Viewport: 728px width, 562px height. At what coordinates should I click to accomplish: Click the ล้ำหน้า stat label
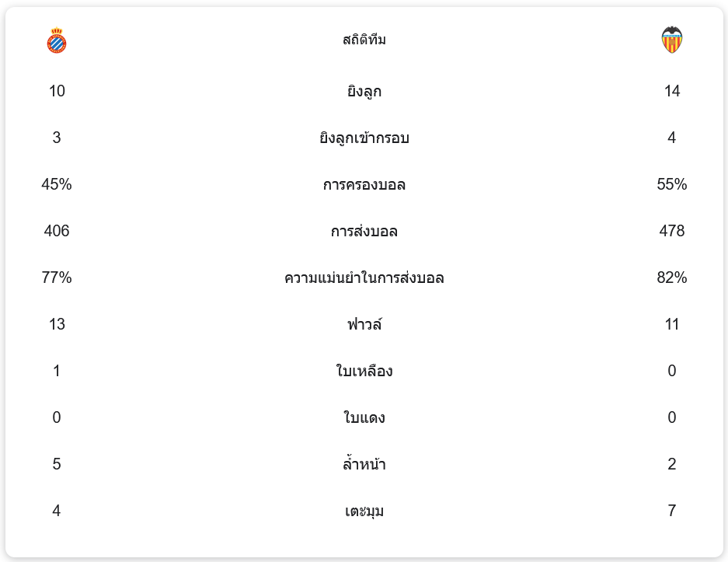click(x=364, y=465)
